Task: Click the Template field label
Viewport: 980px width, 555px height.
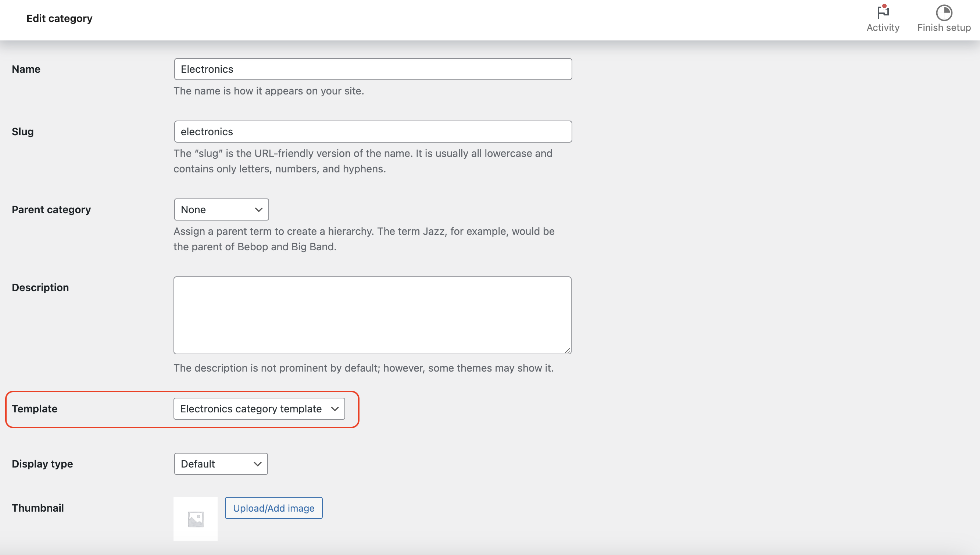Action: click(34, 409)
